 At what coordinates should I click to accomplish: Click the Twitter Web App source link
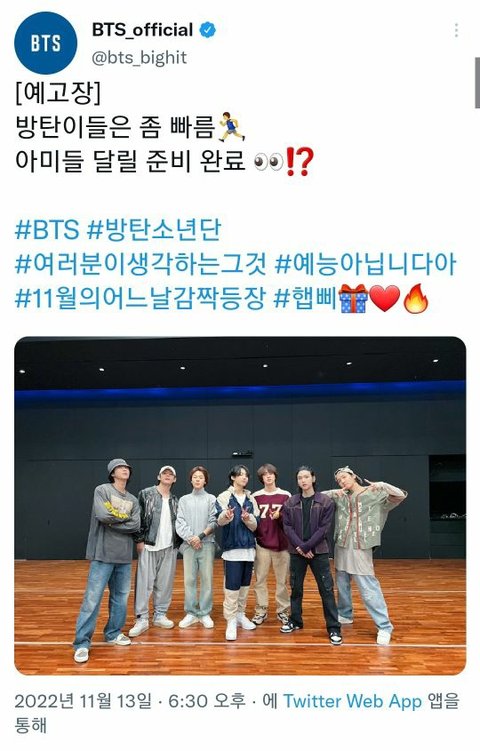[x=353, y=702]
